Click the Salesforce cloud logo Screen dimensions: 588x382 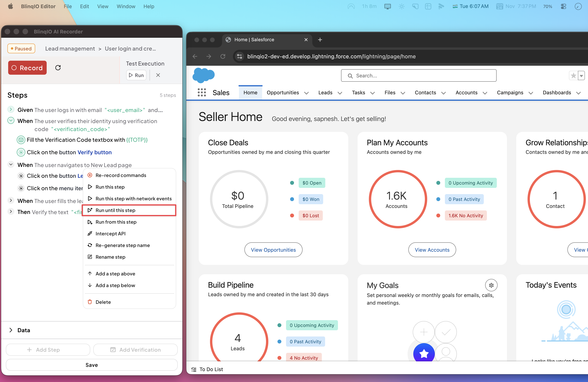coord(203,75)
